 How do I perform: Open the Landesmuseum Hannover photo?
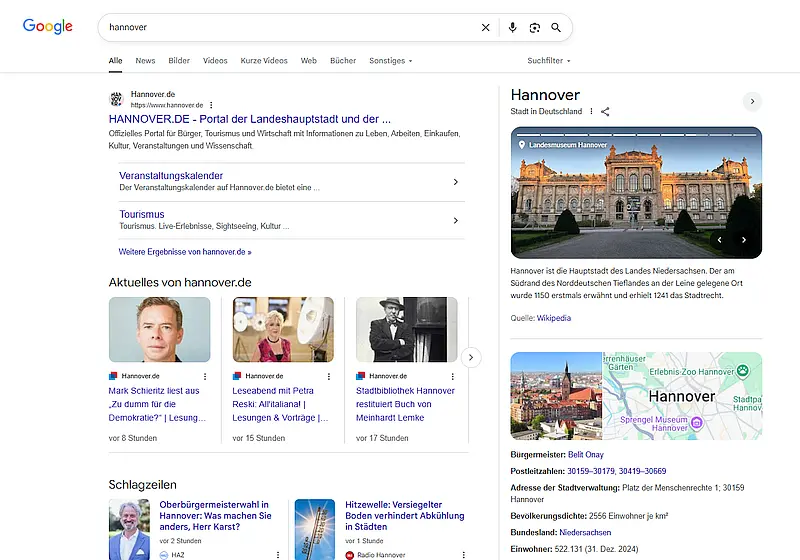(x=636, y=193)
